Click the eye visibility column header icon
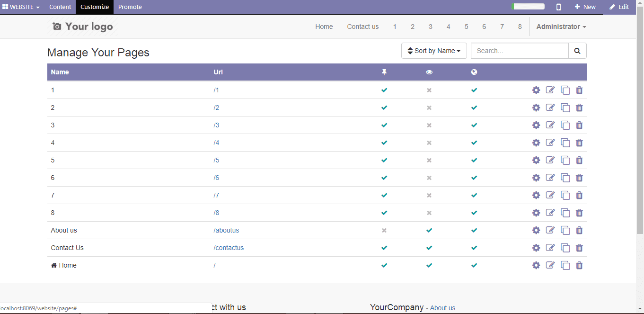Screen dimensions: 644x314 (429, 72)
